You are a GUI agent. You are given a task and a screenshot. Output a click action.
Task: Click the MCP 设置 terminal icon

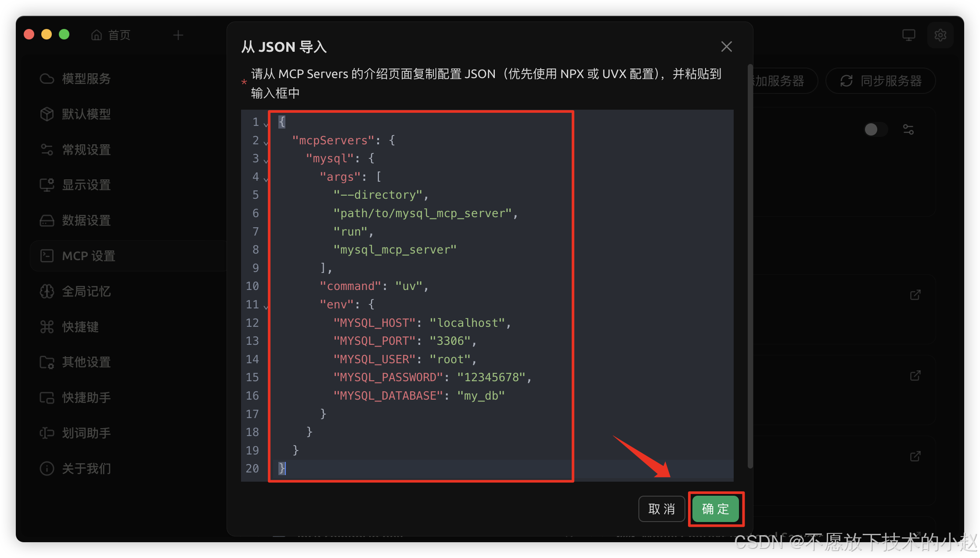pos(47,256)
